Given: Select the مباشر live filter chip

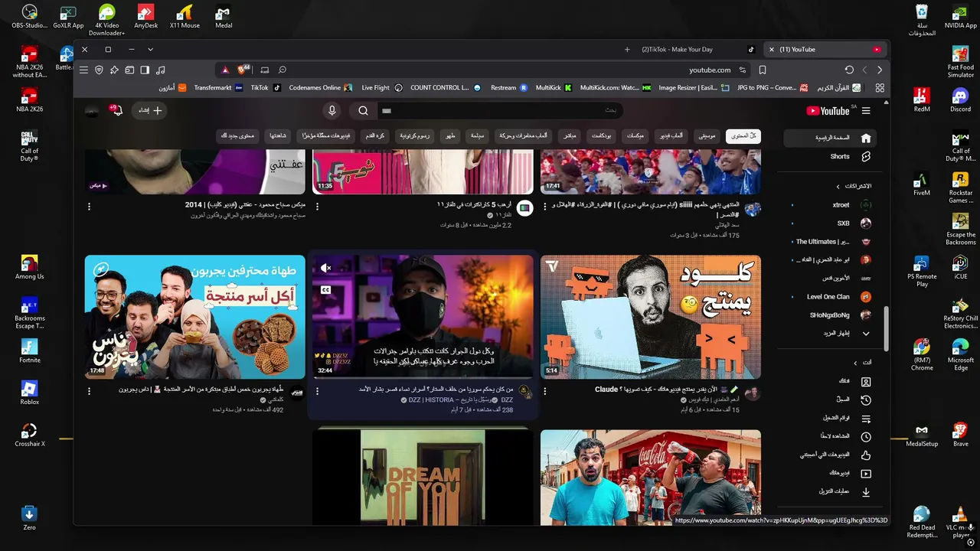Looking at the screenshot, I should 570,135.
